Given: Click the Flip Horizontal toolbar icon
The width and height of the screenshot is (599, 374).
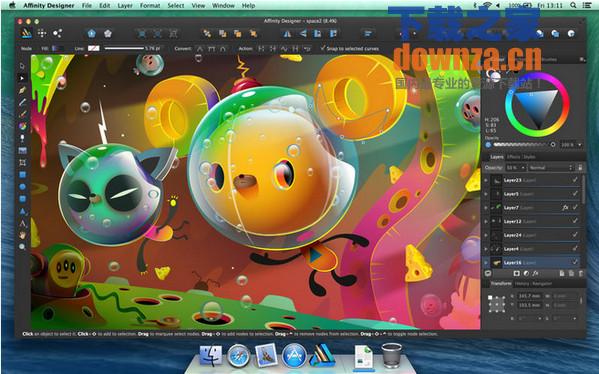Looking at the screenshot, I should coord(287,34).
